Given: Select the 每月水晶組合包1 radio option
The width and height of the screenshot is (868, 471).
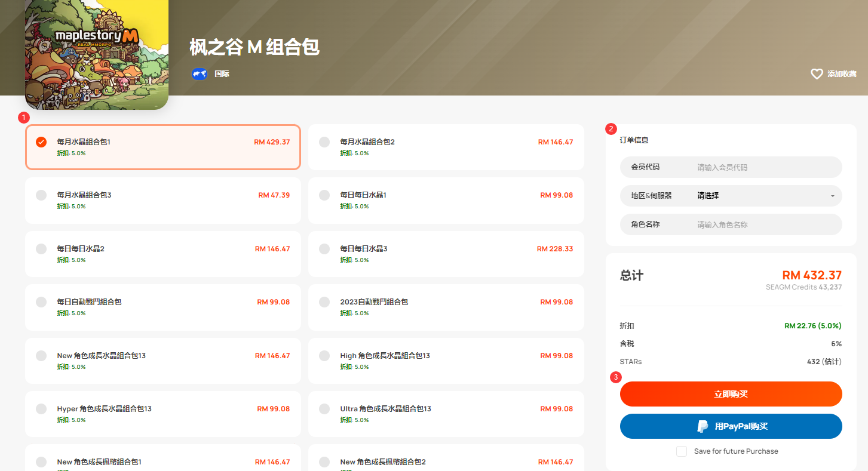Looking at the screenshot, I should tap(41, 142).
